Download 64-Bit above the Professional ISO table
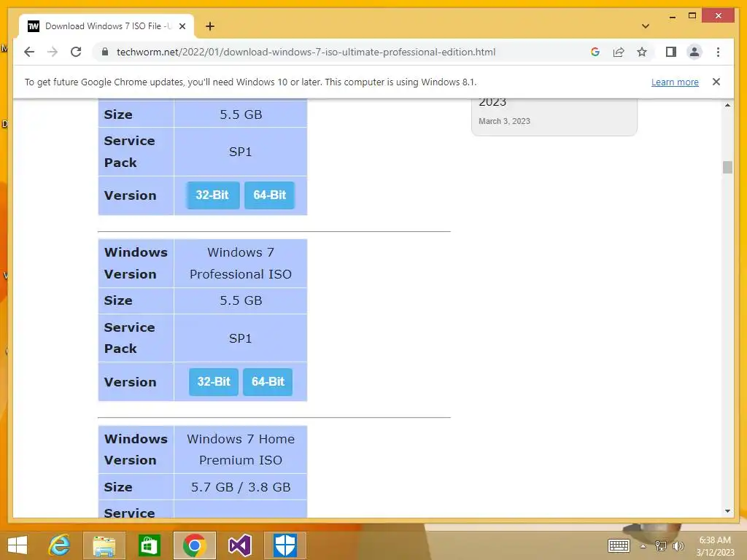Viewport: 747px width, 560px height. [x=270, y=195]
